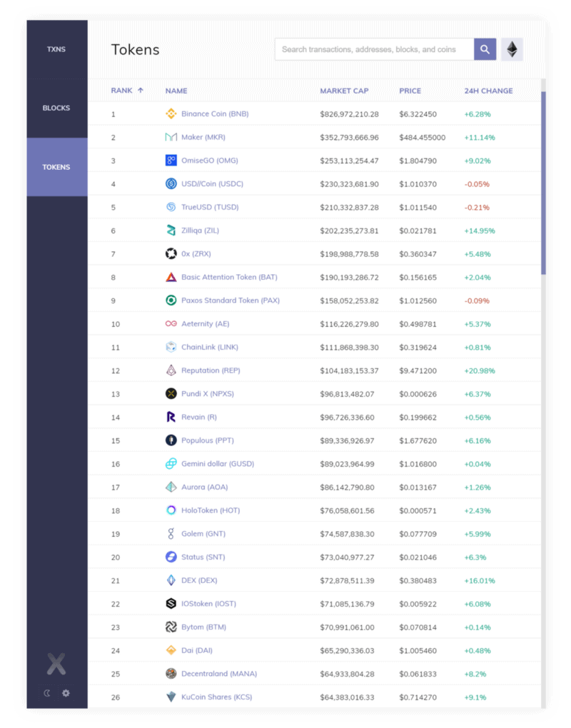Click the DEX token icon
The image size is (571, 728).
(171, 580)
